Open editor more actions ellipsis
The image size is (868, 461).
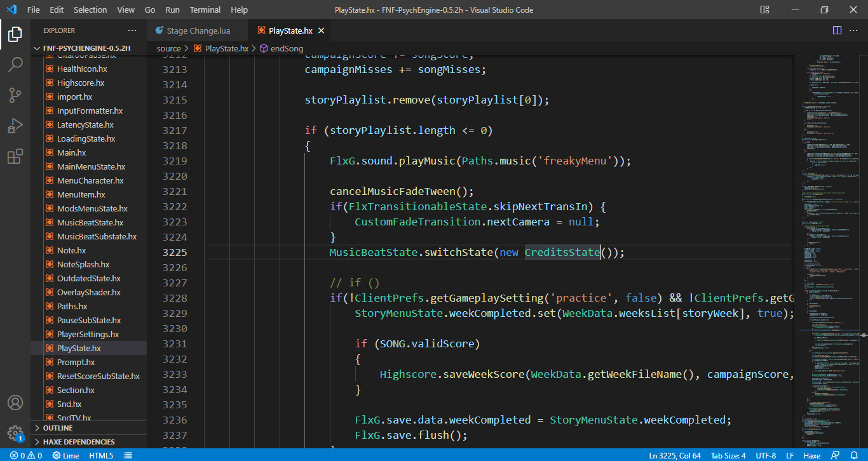pos(855,30)
